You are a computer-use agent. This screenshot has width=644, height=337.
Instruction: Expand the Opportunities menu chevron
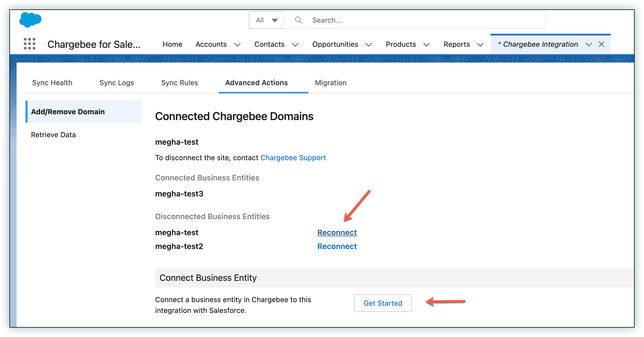click(x=369, y=45)
